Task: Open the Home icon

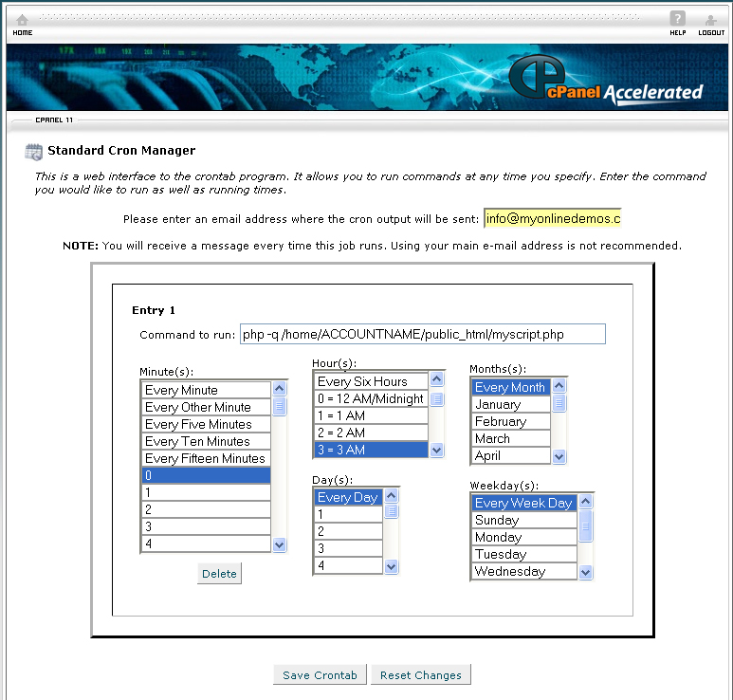Action: click(x=22, y=20)
